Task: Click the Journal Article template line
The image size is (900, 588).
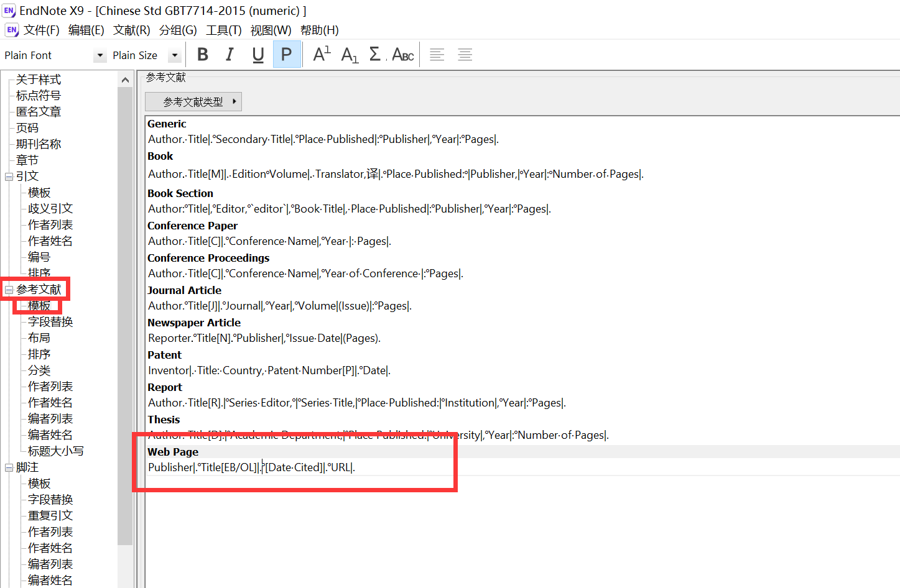Action: click(280, 306)
